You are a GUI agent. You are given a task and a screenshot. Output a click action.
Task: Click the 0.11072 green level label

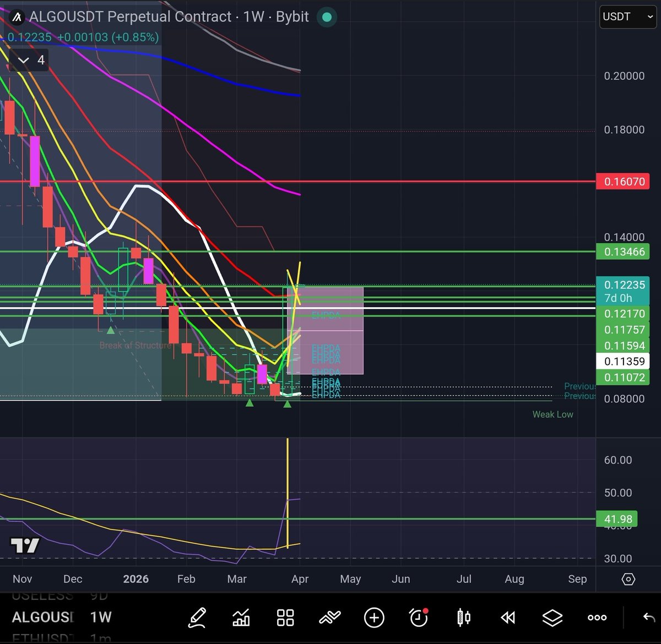pos(624,378)
